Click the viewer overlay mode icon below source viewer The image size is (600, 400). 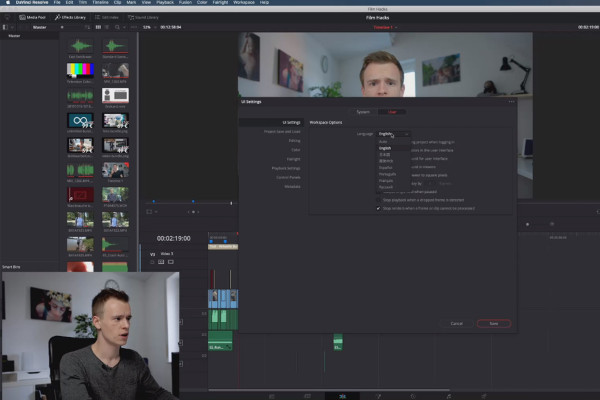tap(149, 212)
